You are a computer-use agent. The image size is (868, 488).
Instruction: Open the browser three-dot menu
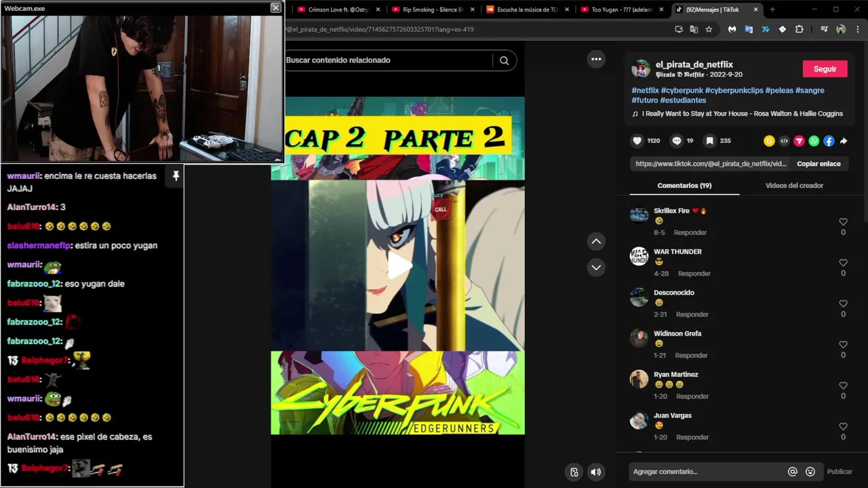pyautogui.click(x=858, y=29)
